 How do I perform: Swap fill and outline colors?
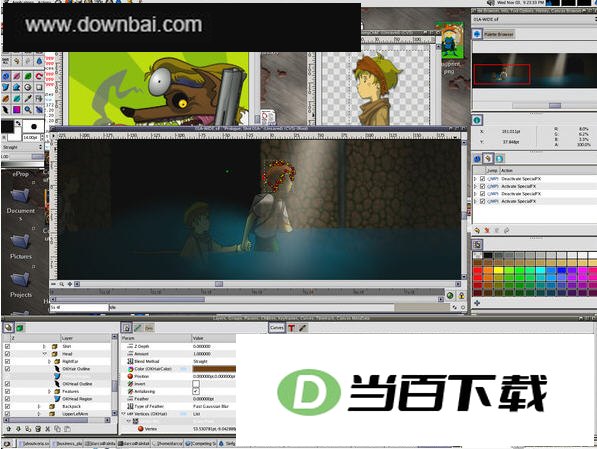tap(18, 123)
